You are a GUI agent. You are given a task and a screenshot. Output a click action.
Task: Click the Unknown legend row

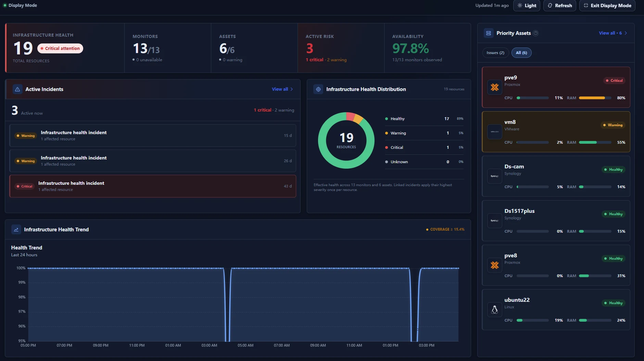424,162
